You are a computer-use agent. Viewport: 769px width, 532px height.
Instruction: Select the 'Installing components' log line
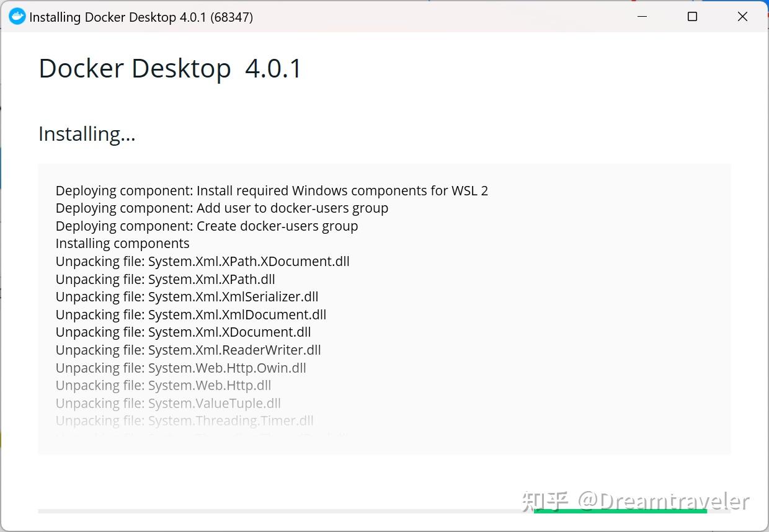[122, 243]
